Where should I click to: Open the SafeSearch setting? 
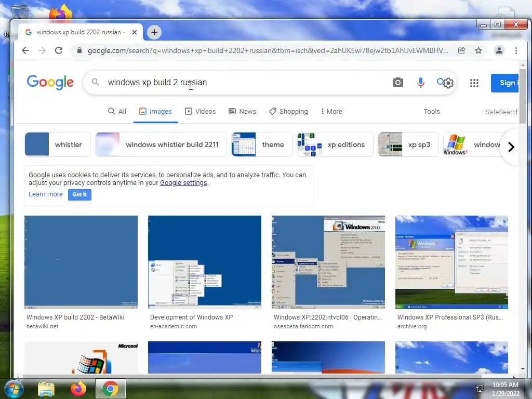pos(502,112)
